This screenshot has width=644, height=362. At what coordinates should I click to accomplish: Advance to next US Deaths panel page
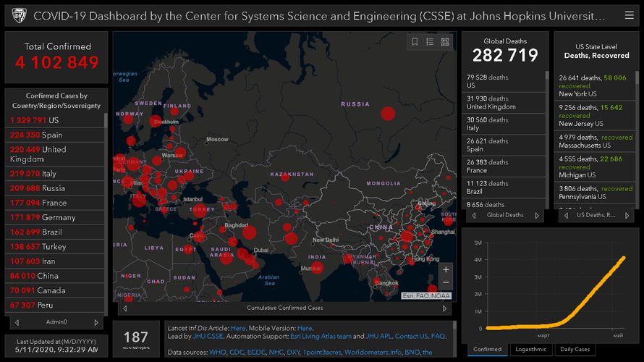pyautogui.click(x=628, y=215)
